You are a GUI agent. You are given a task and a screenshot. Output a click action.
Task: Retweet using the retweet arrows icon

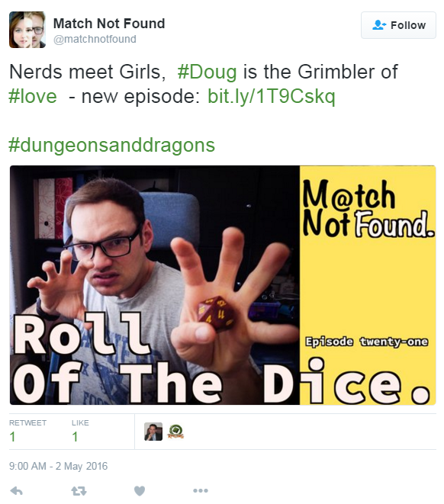tap(79, 491)
